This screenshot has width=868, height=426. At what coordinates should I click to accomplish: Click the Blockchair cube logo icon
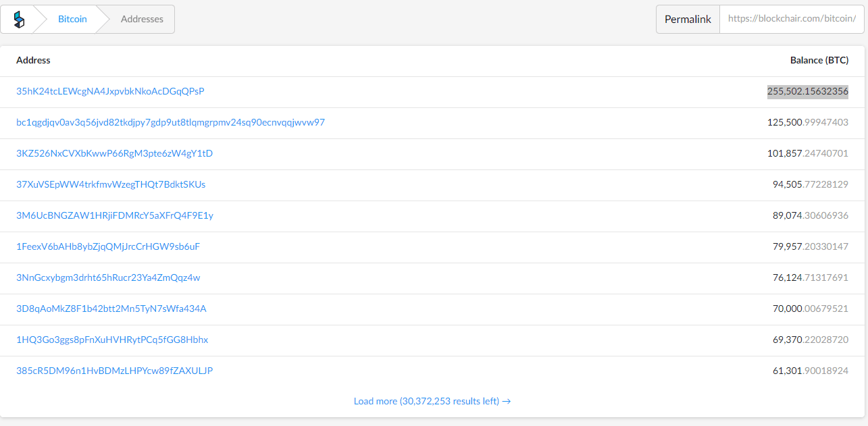(19, 20)
